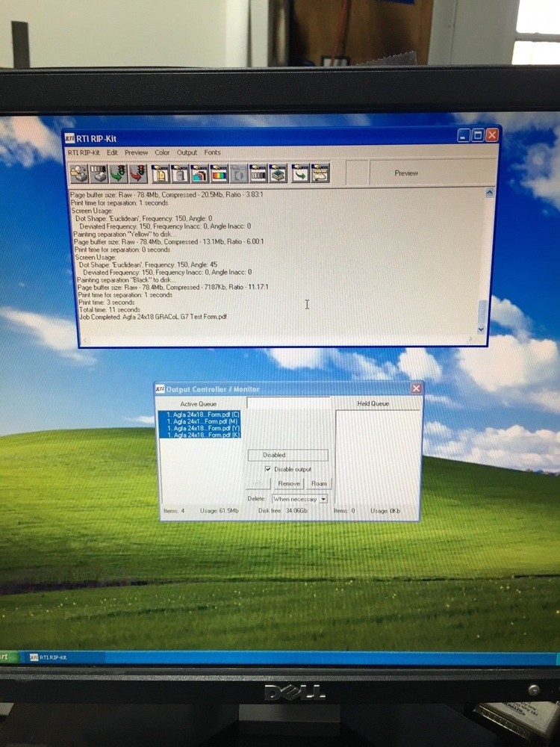Click the film strip cassette toolbar icon

point(258,174)
